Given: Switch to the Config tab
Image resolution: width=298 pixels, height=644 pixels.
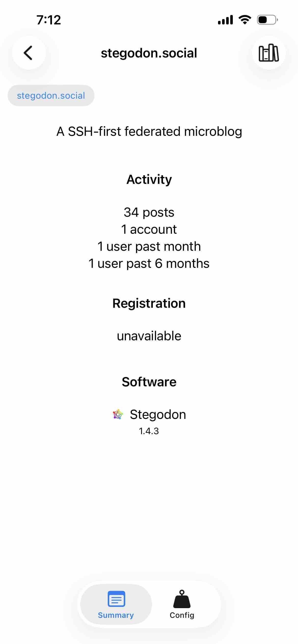Looking at the screenshot, I should (x=182, y=604).
